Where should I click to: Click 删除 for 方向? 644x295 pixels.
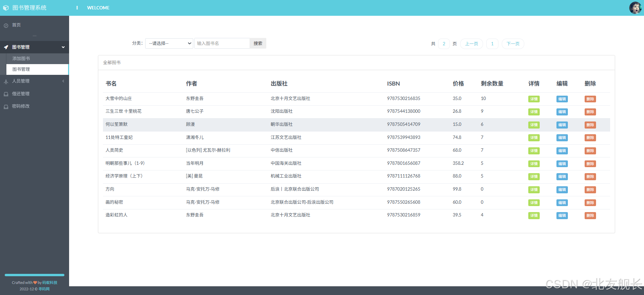click(x=590, y=190)
